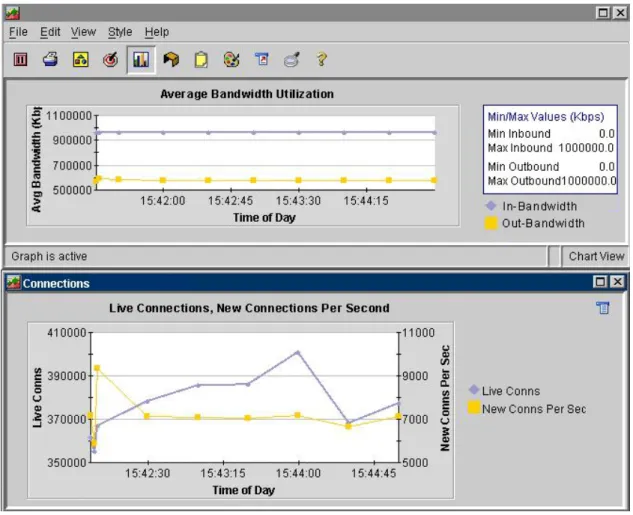Viewport: 633px width, 515px height.
Task: Click the yellow clipboard icon in the toolbar
Action: pos(201,60)
